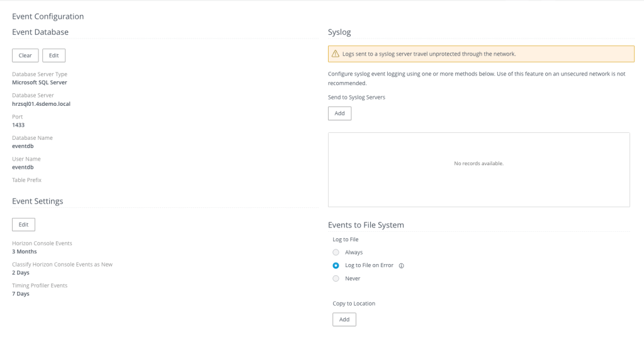Image resolution: width=644 pixels, height=339 pixels.
Task: Click the database server value hrzsql01.4sdemo.local
Action: 41,104
